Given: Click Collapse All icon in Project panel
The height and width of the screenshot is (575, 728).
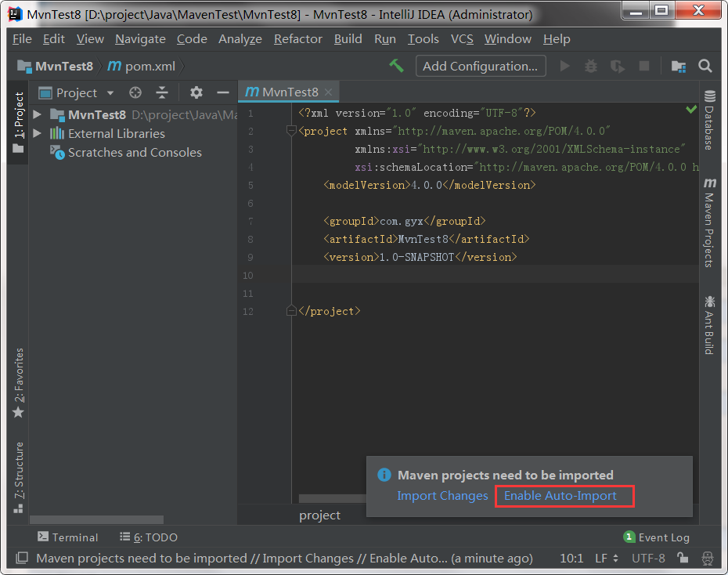Looking at the screenshot, I should point(161,92).
